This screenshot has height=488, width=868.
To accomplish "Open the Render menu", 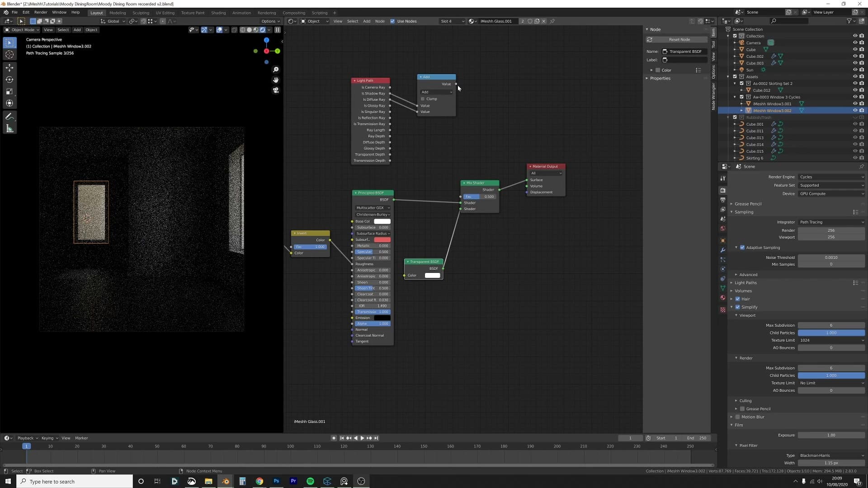I will (x=41, y=13).
